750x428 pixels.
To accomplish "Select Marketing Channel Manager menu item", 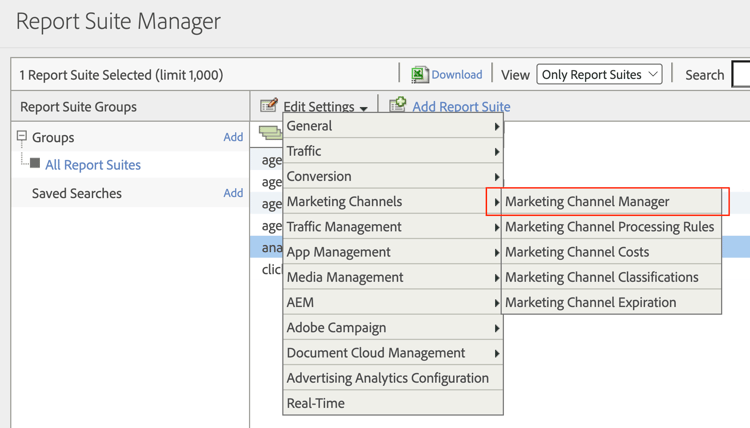I will pyautogui.click(x=587, y=201).
